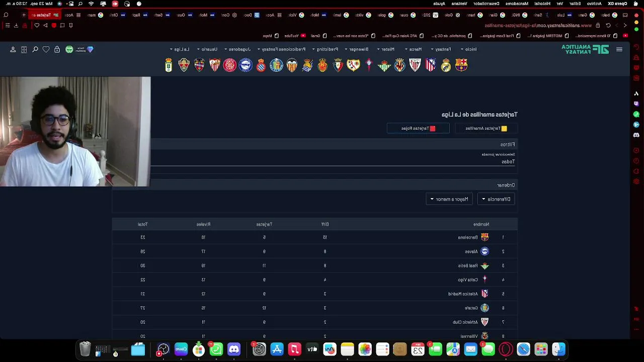Click the Athletic Club row team name
This screenshot has width=644, height=362.
click(x=465, y=322)
